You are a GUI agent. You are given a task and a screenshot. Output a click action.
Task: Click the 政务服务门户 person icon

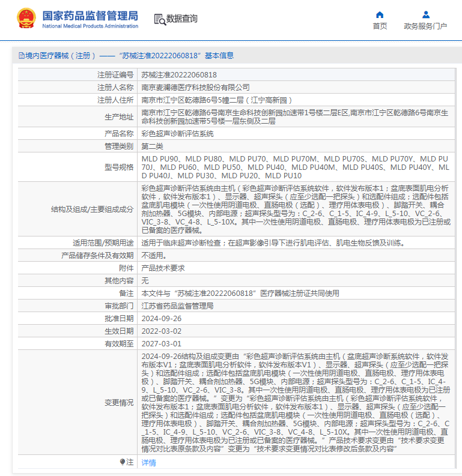tap(425, 14)
